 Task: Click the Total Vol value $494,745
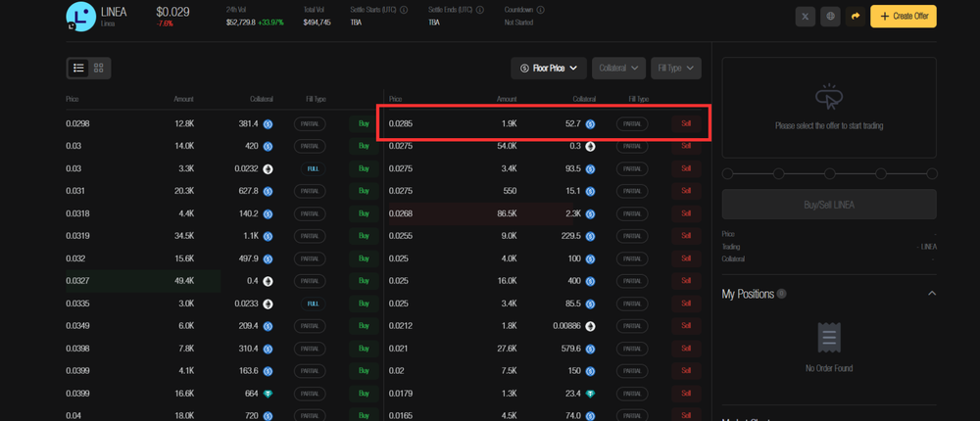point(317,22)
